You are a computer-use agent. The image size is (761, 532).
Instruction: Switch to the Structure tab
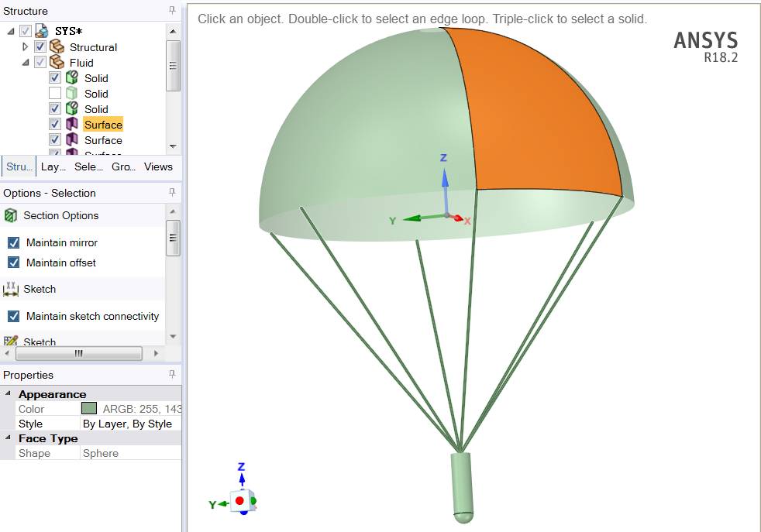[19, 166]
